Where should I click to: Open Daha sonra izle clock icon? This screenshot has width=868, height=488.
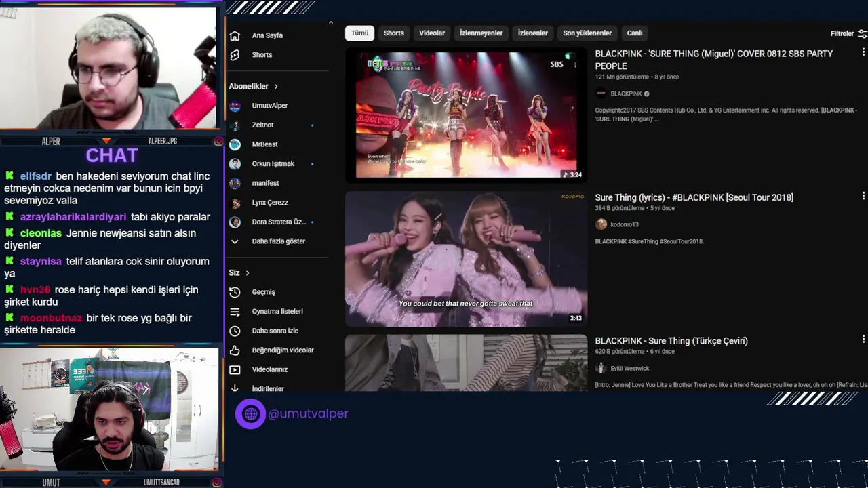[235, 331]
